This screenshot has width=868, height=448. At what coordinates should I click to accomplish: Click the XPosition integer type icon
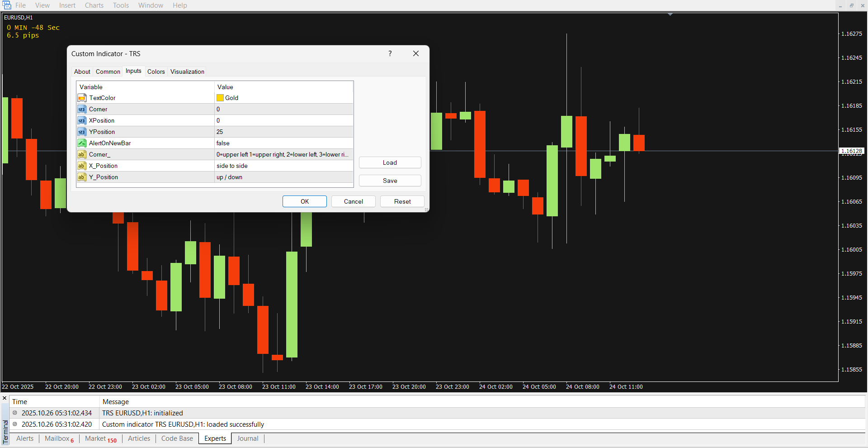(x=82, y=120)
